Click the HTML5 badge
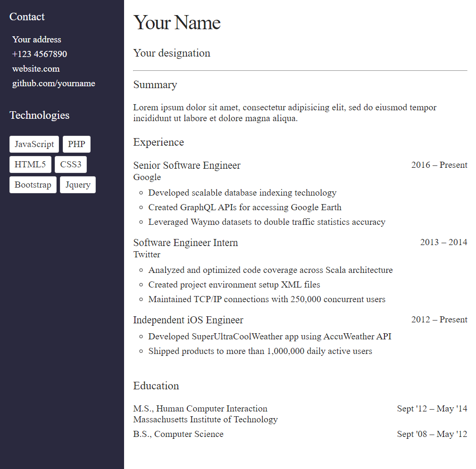 pos(30,165)
